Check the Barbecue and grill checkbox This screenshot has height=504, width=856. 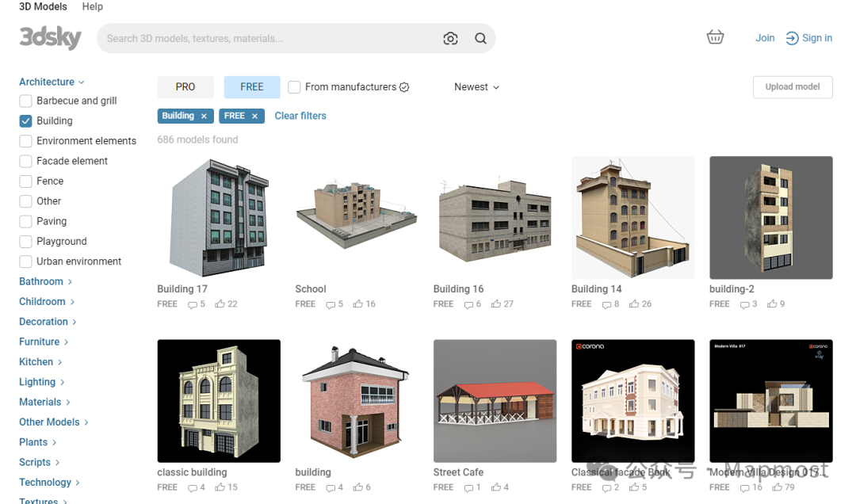(x=25, y=101)
